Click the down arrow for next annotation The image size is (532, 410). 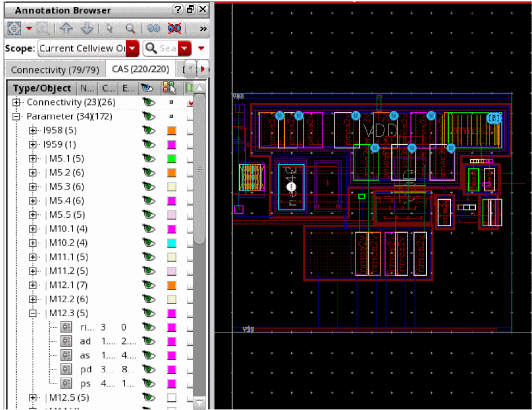click(x=86, y=28)
